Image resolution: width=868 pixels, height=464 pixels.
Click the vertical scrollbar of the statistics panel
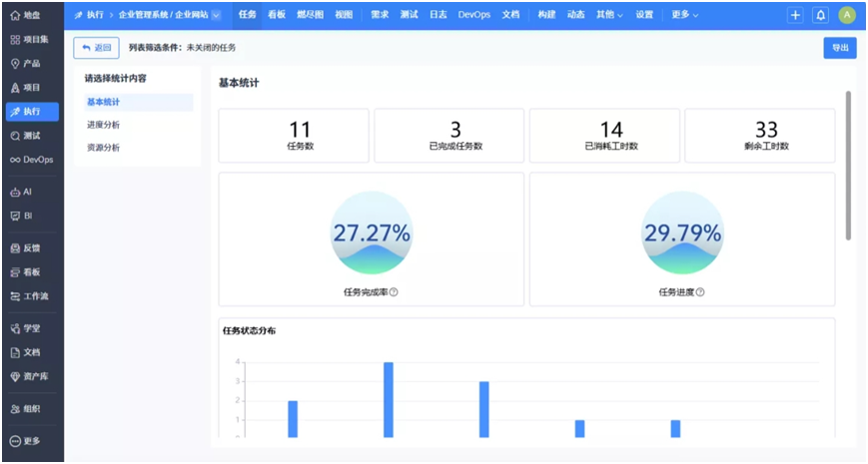point(848,166)
